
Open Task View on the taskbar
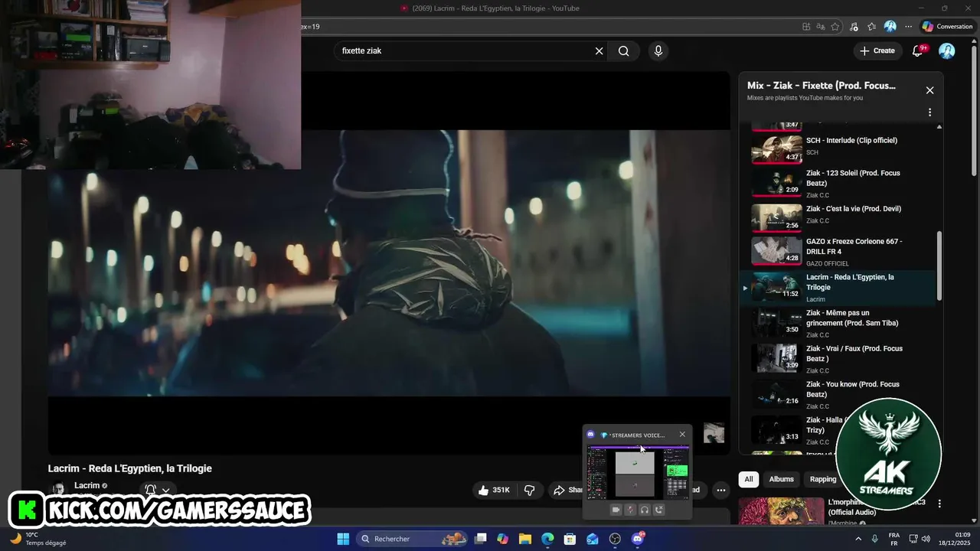pos(480,539)
